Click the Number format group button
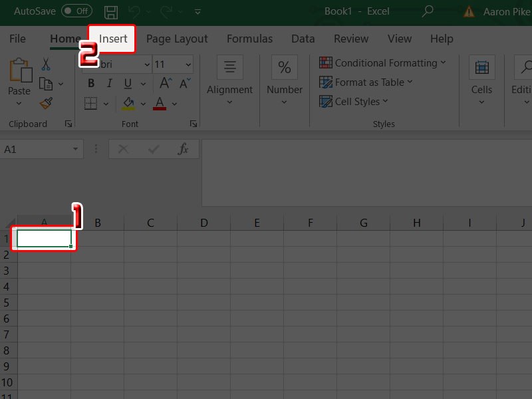 point(285,80)
